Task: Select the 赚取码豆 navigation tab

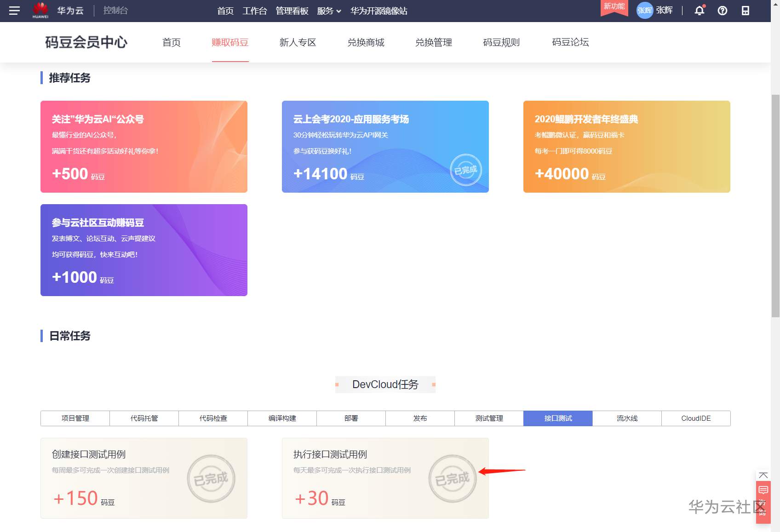Action: (x=230, y=42)
